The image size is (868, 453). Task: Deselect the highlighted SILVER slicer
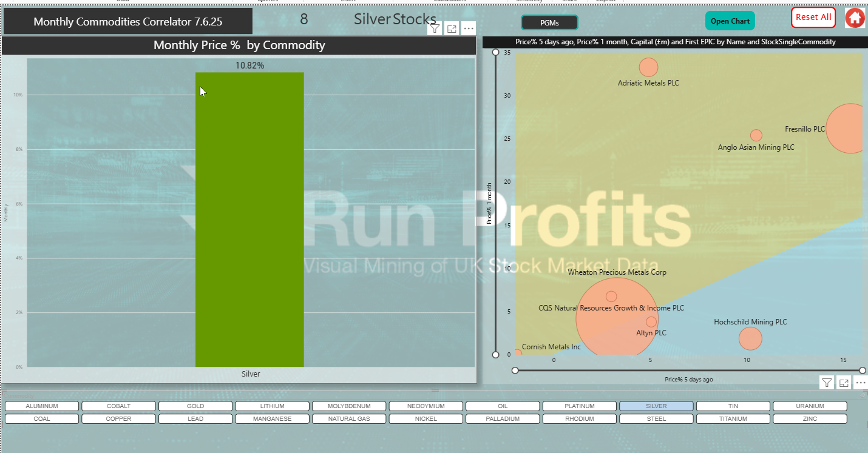[656, 406]
